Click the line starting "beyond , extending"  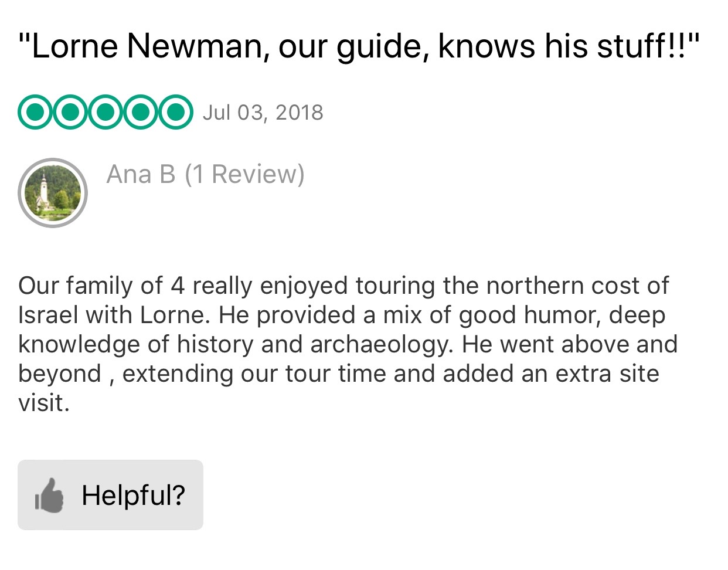[x=338, y=374]
